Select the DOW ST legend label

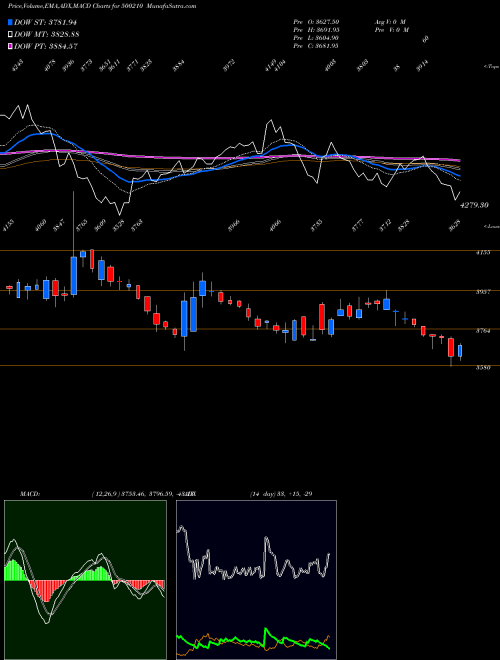[45, 22]
